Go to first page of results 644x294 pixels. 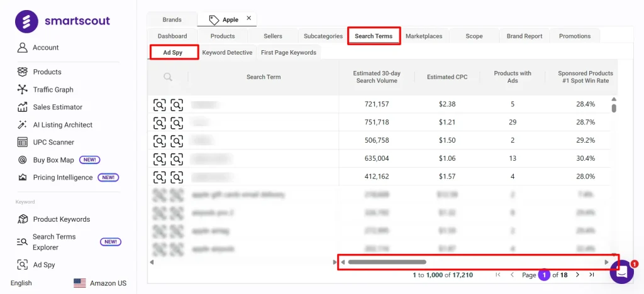coord(498,275)
